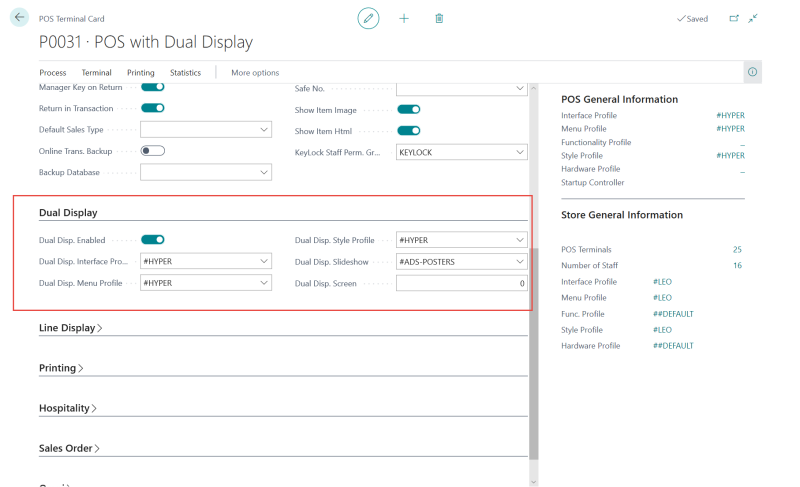800x487 pixels.
Task: Click the collapse page arrows icon
Action: coord(753,18)
